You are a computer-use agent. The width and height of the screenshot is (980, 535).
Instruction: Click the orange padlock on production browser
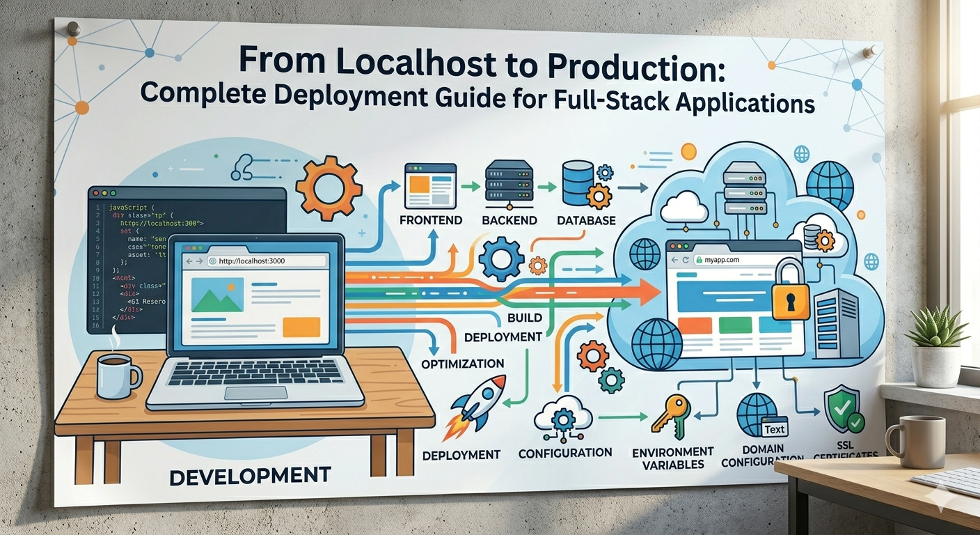pos(791,288)
